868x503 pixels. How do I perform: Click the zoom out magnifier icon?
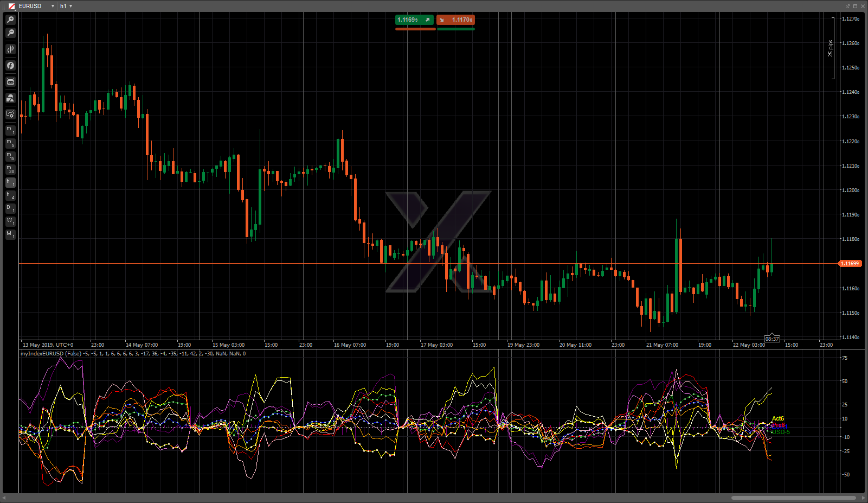tap(10, 33)
